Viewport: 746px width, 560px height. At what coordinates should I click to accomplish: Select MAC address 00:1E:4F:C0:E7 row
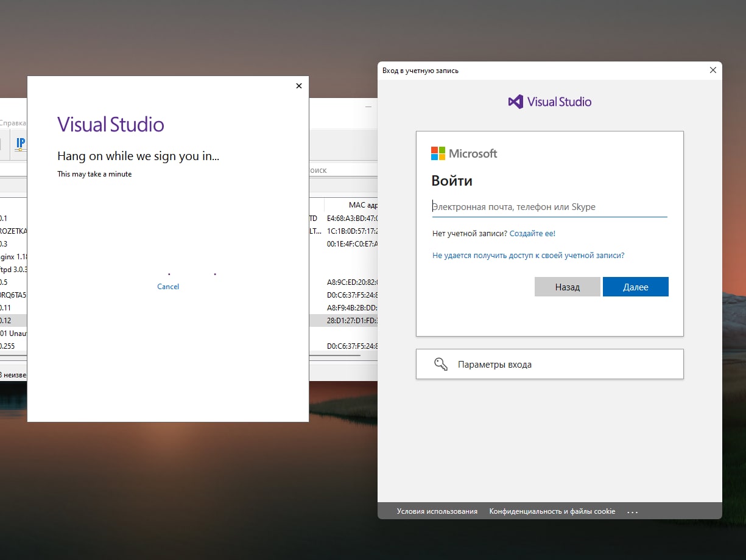352,243
